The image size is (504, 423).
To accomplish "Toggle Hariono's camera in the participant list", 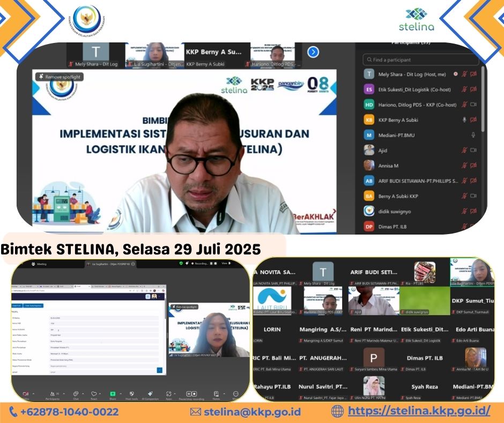I will pos(473,105).
